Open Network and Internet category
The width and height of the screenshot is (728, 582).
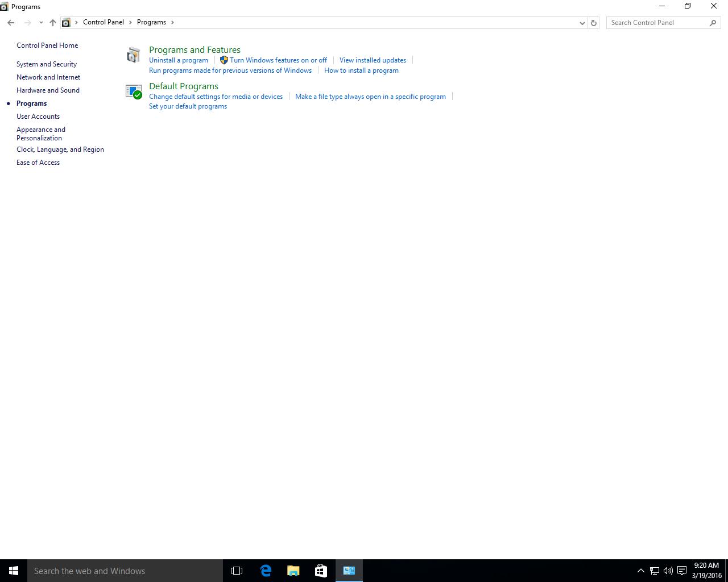pyautogui.click(x=48, y=77)
